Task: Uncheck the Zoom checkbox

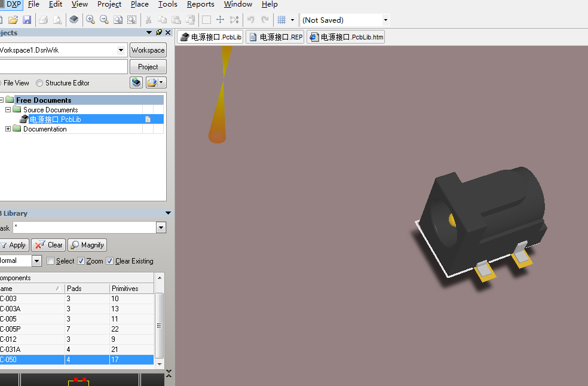Action: click(81, 261)
